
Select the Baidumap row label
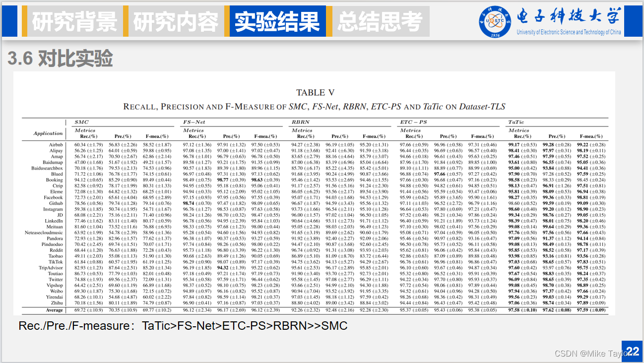(x=53, y=162)
